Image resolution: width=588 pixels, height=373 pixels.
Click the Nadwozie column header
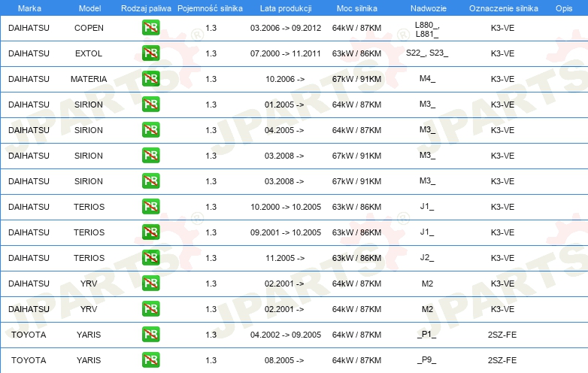click(429, 8)
